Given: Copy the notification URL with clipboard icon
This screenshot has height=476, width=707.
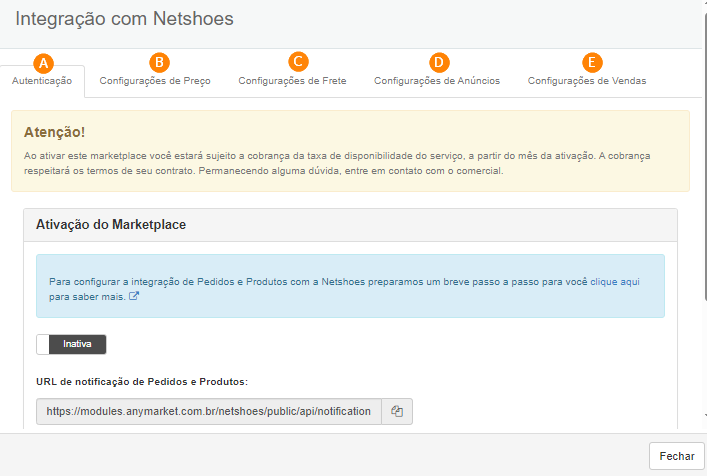Looking at the screenshot, I should click(x=397, y=411).
